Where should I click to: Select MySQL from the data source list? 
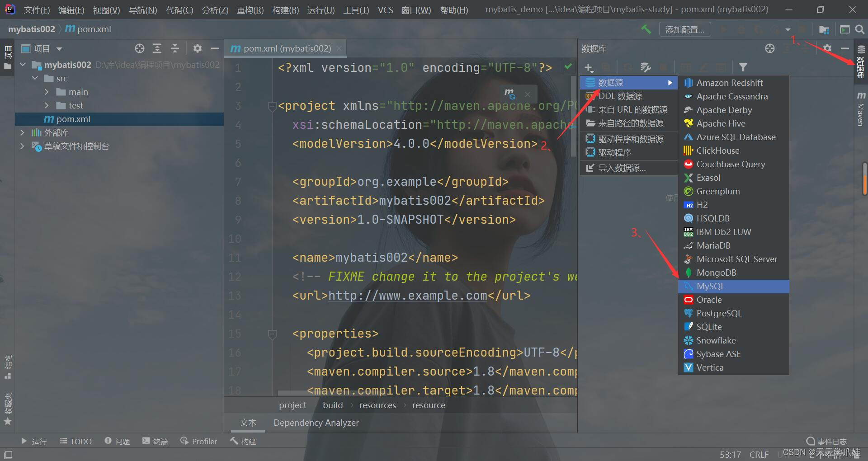click(734, 286)
